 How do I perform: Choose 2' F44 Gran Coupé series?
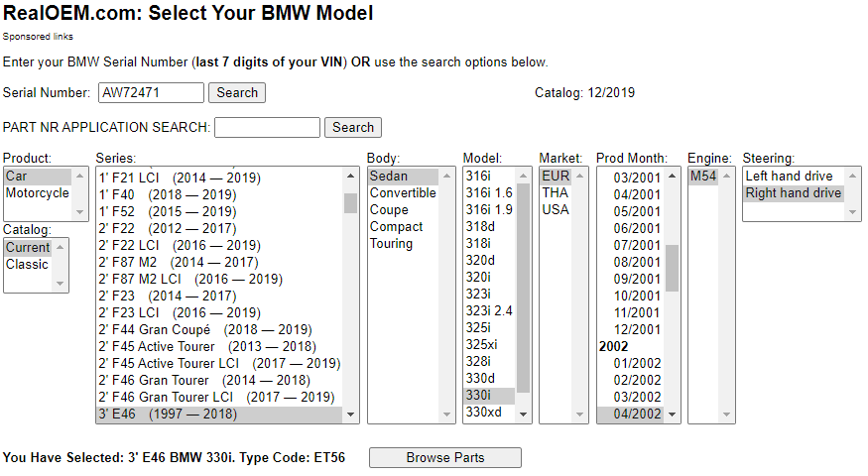[220, 330]
